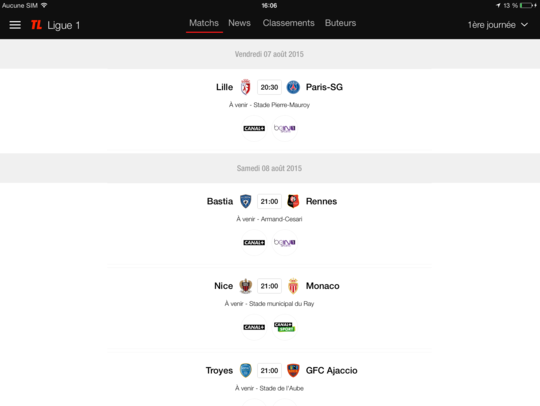540x406 pixels.
Task: Expand the 1ère journée dropdown
Action: click(498, 25)
